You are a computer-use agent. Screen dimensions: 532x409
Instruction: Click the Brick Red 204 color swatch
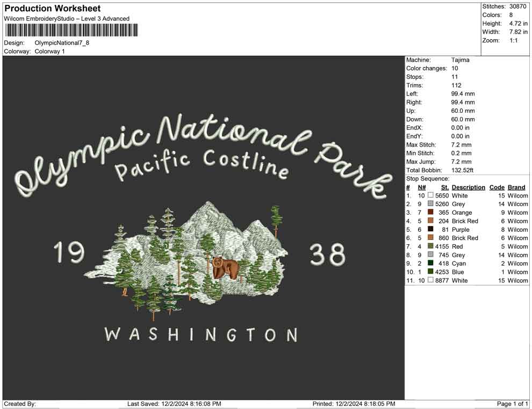point(430,221)
